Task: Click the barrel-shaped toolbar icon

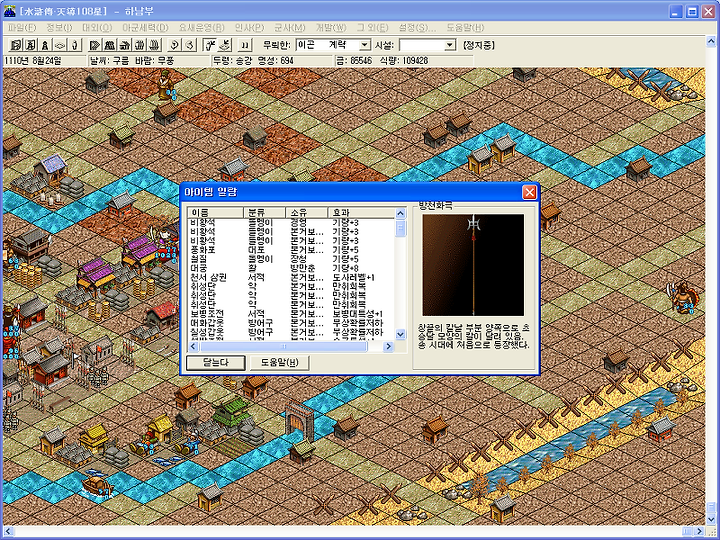Action: [140, 45]
